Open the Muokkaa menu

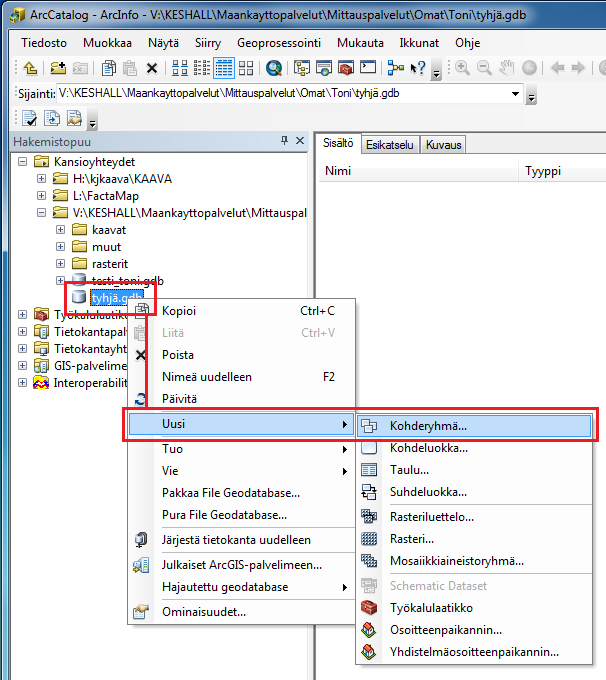click(x=107, y=43)
